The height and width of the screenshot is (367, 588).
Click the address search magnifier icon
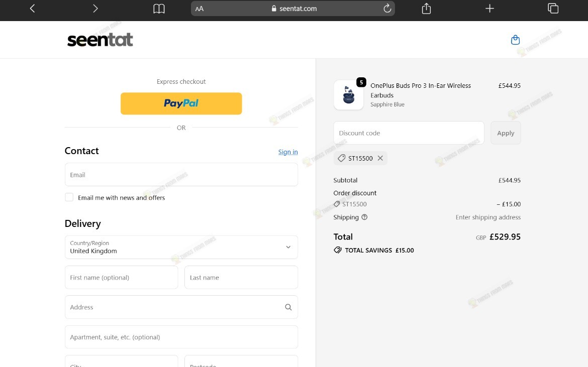(x=288, y=307)
